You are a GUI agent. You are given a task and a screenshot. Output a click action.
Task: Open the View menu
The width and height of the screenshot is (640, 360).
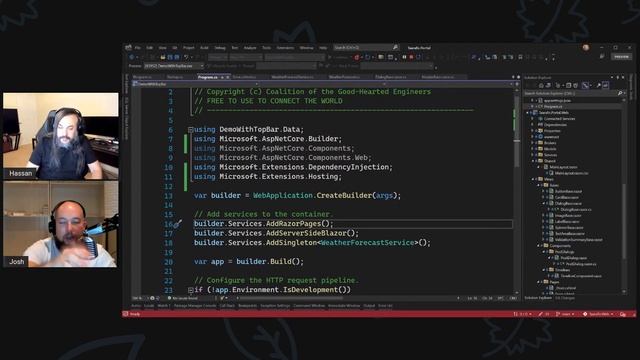click(x=162, y=48)
